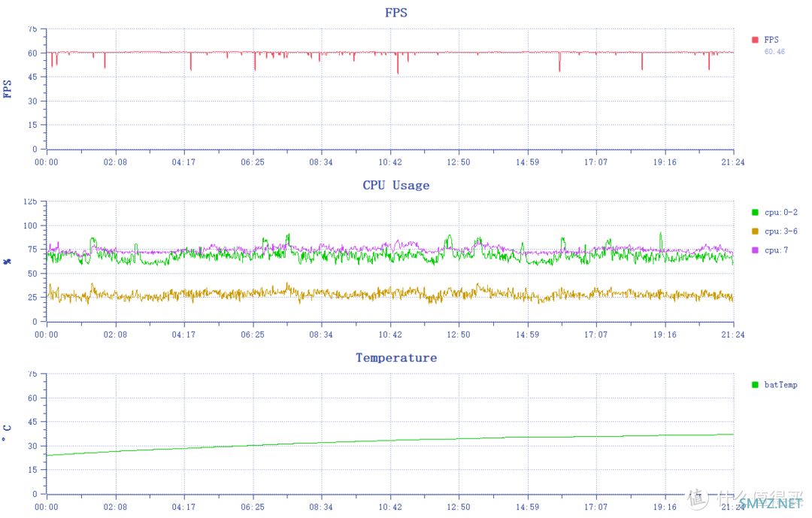Click the 00:00 tick on Temperature chart

[x=47, y=507]
